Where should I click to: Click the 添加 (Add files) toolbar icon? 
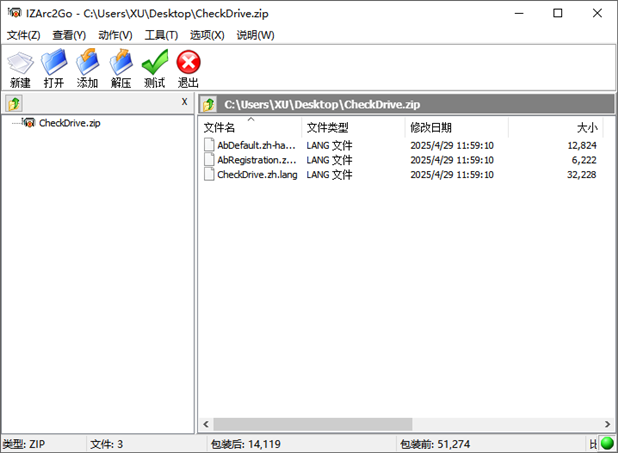click(87, 62)
